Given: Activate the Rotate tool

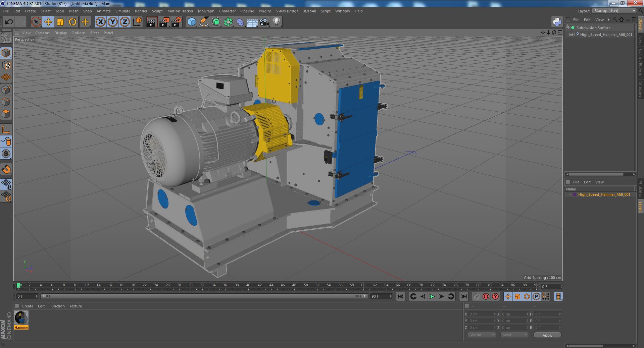Looking at the screenshot, I should [x=72, y=22].
